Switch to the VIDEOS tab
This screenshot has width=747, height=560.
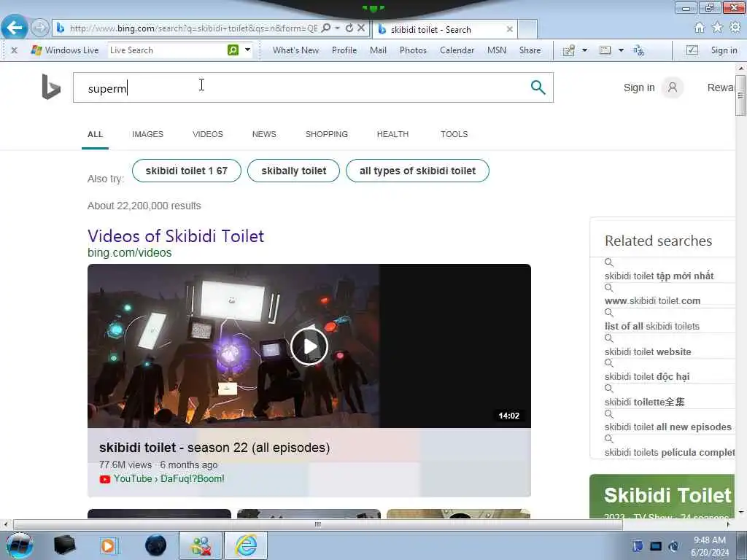[x=207, y=134]
